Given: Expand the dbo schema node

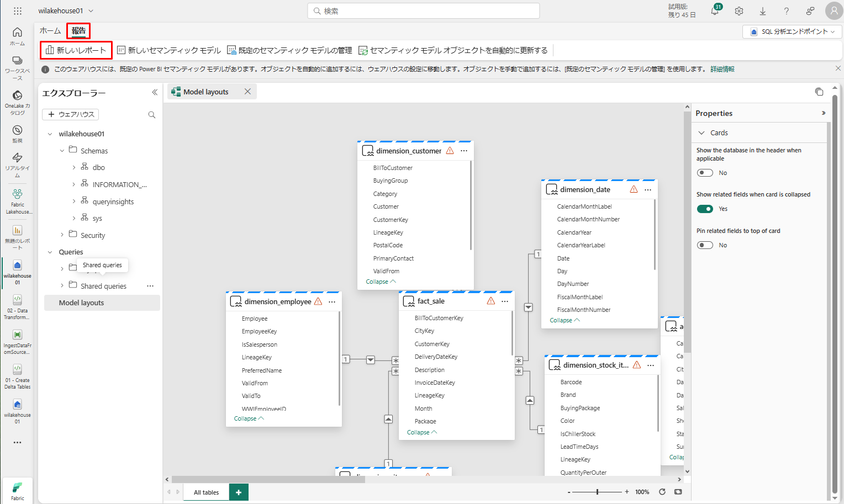Looking at the screenshot, I should pos(74,167).
